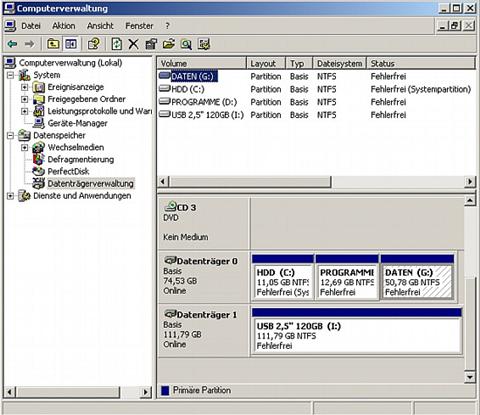This screenshot has width=480, height=415.
Task: Open the ? help menu
Action: pos(167,26)
